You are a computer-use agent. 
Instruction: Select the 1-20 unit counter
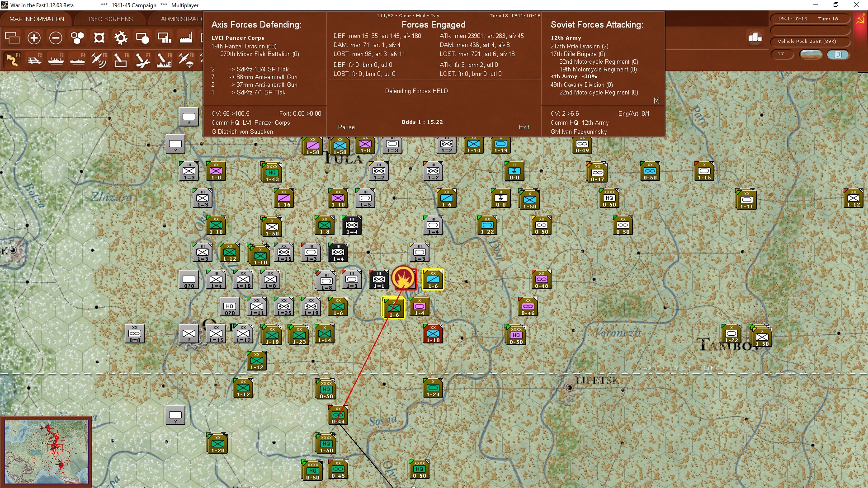coord(217,444)
